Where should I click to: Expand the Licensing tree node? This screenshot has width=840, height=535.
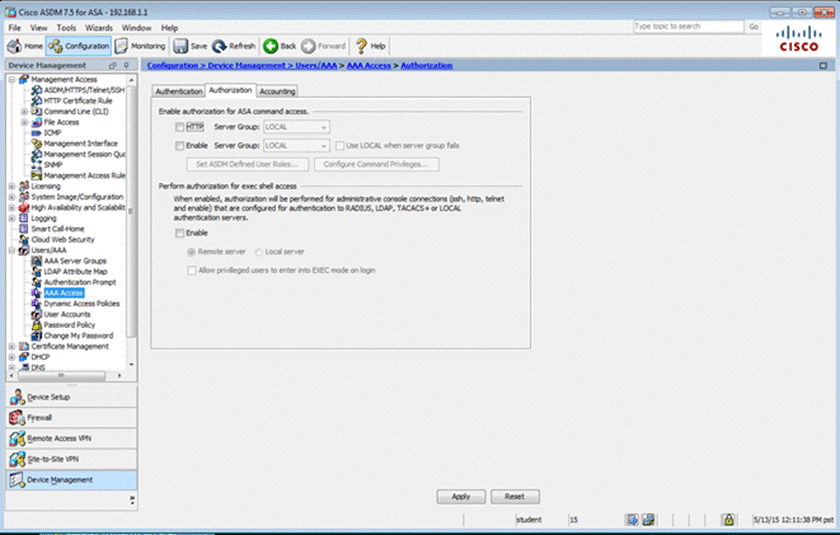click(x=11, y=185)
